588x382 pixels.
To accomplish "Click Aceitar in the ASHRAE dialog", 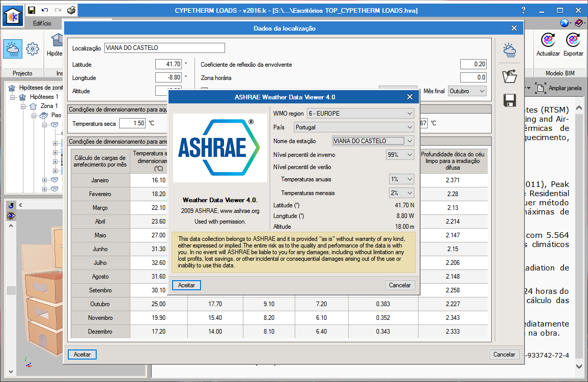I will click(186, 285).
